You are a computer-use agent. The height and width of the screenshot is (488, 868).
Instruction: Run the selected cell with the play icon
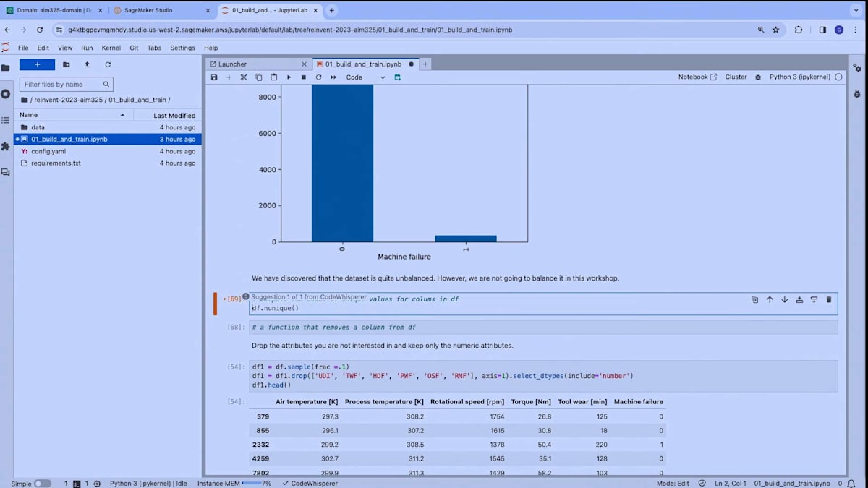[289, 77]
